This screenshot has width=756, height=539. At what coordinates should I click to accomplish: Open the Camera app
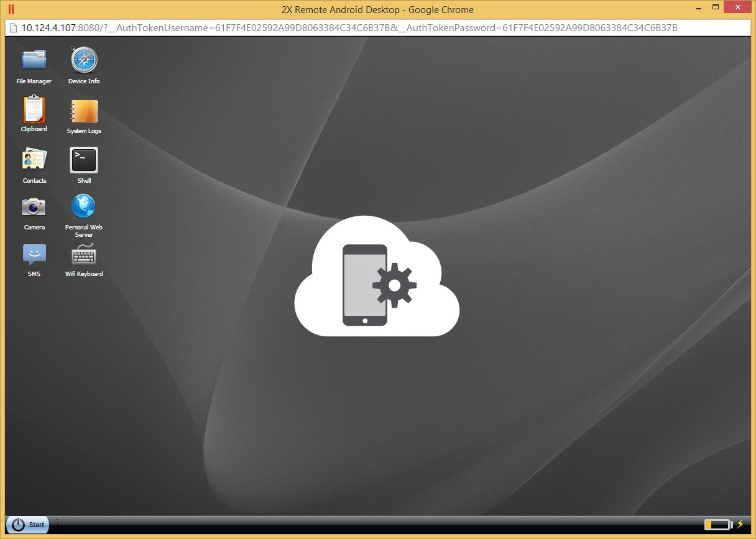(34, 207)
